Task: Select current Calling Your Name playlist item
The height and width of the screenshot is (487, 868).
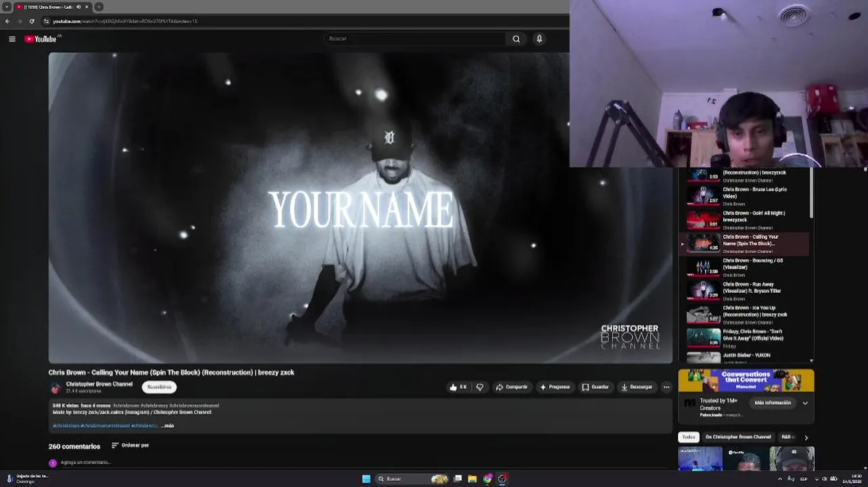Action: pyautogui.click(x=744, y=243)
